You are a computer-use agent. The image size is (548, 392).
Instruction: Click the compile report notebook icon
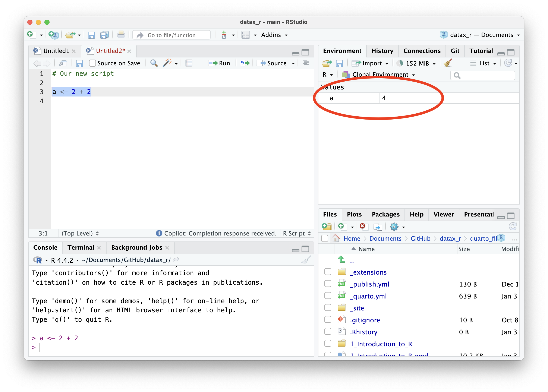coord(189,63)
